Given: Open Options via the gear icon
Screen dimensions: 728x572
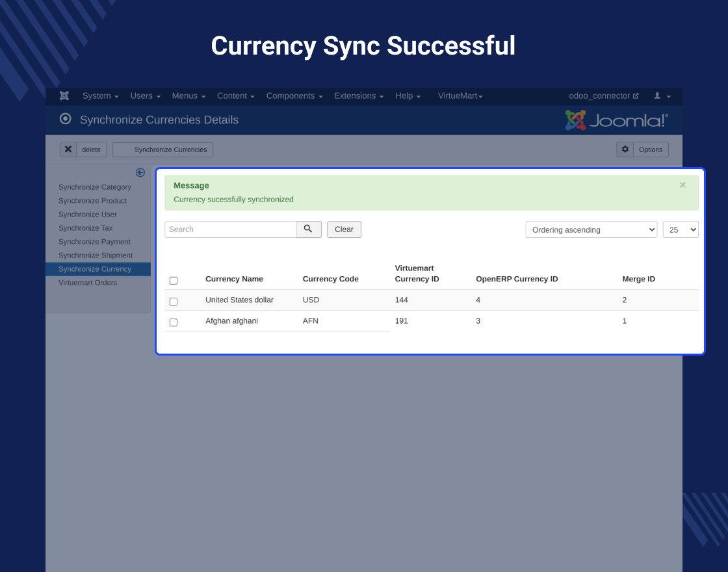Looking at the screenshot, I should point(625,149).
